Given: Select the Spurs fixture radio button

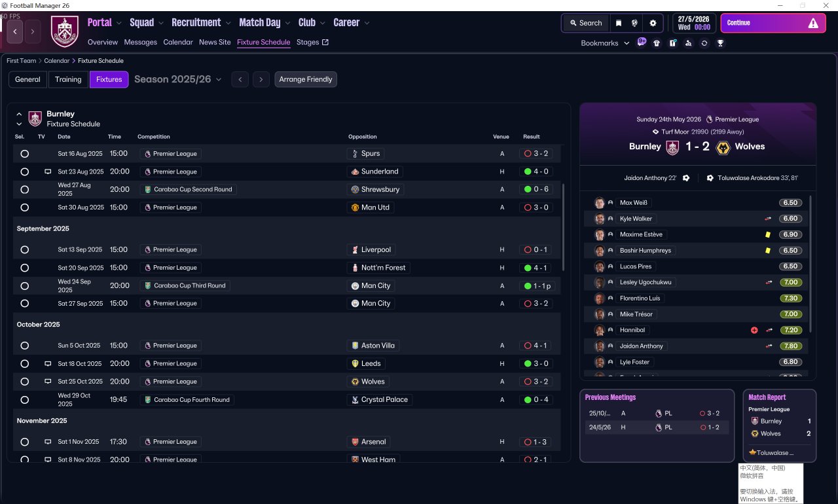Looking at the screenshot, I should (24, 154).
